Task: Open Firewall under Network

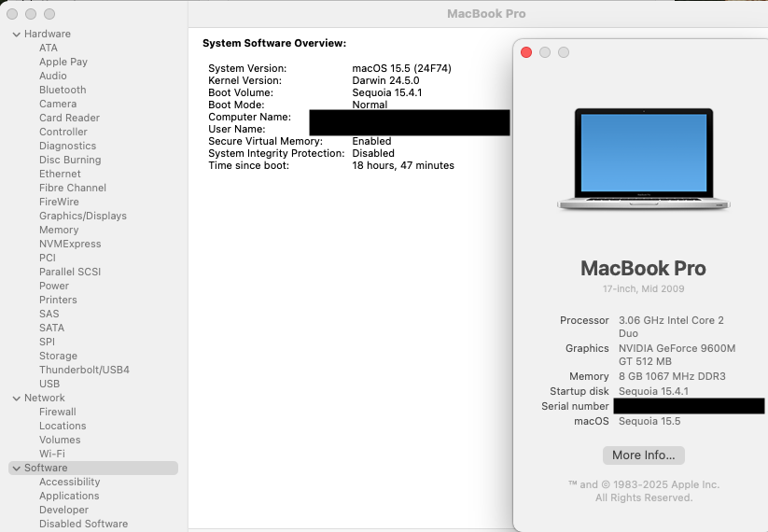Action: pos(57,412)
